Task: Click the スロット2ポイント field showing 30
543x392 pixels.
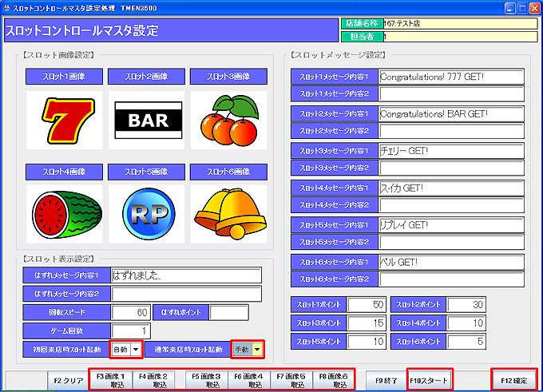Action: click(466, 305)
